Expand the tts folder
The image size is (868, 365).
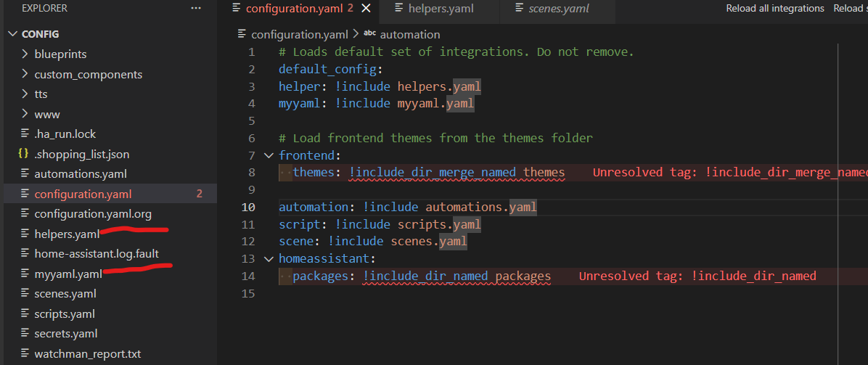tap(41, 94)
